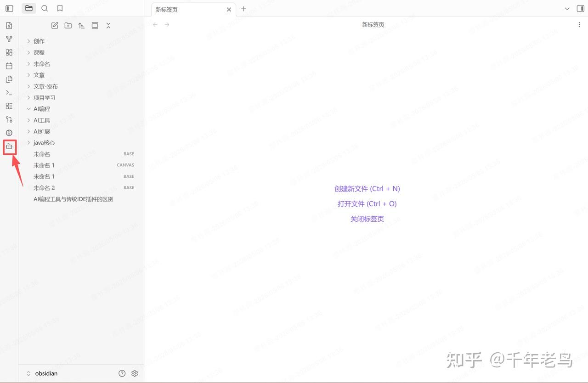Open the tab list dropdown arrow

[x=567, y=9]
